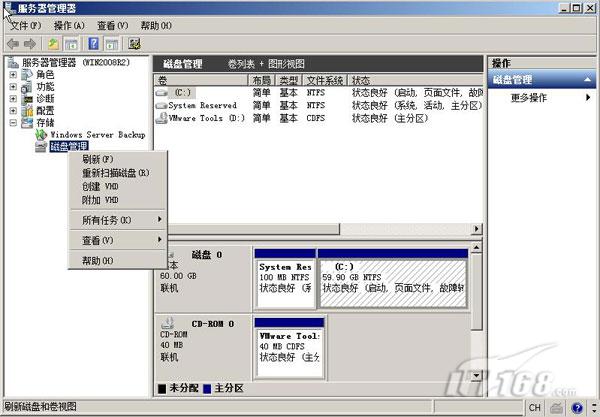This screenshot has height=417, width=600.
Task: Click the Back arrow toolbar icon
Action: pos(13,44)
